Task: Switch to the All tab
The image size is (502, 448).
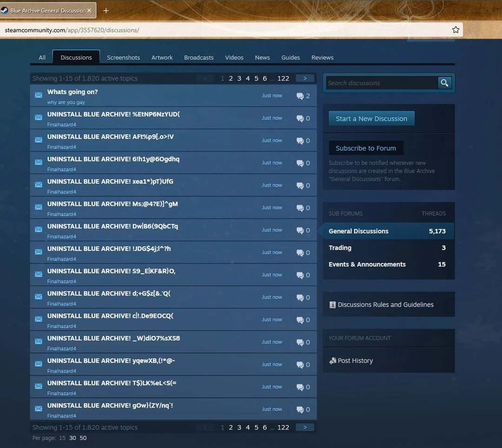Action: [x=42, y=58]
